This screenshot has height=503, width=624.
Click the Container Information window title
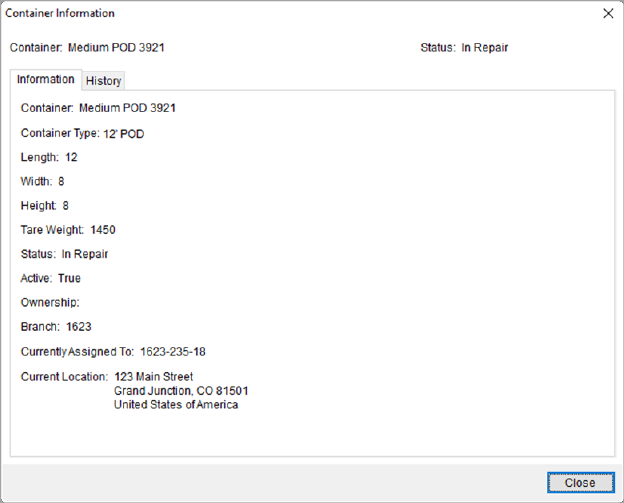(x=60, y=14)
